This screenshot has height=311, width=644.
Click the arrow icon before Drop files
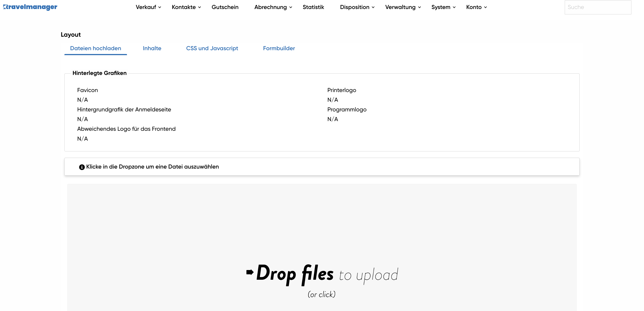(250, 272)
